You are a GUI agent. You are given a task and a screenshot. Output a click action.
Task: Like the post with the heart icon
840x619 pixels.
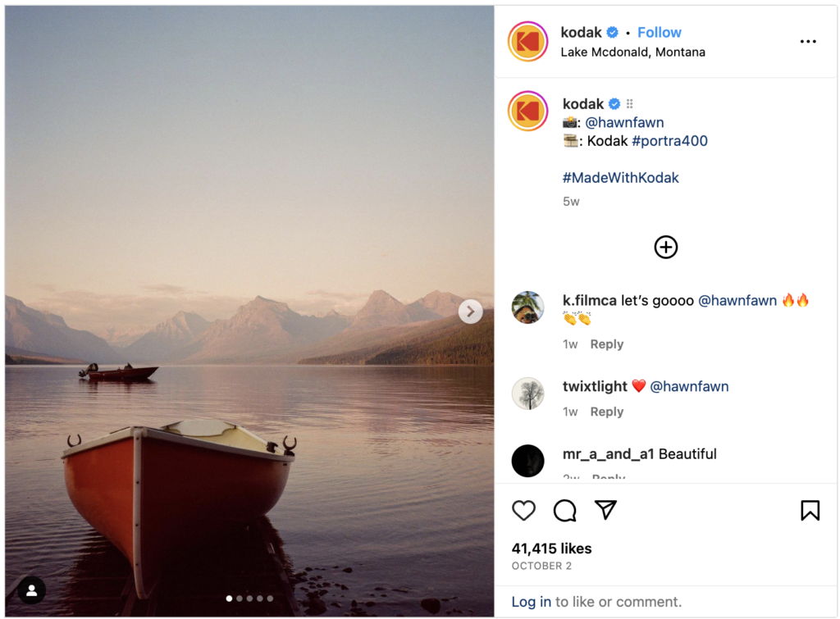[523, 511]
